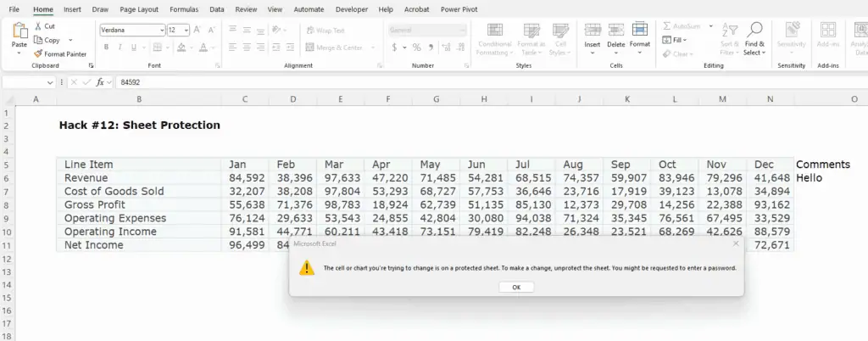Open the File menu
This screenshot has height=341, width=868.
pos(14,9)
